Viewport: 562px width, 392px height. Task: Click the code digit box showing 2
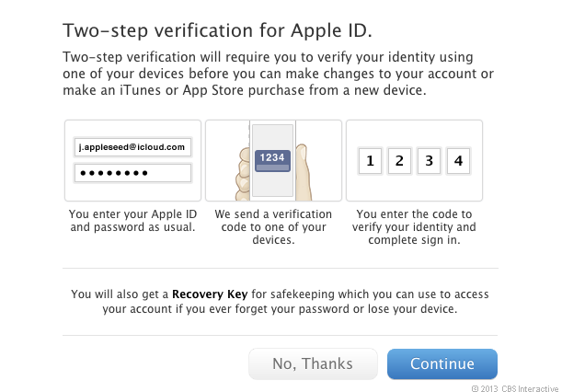tap(398, 163)
